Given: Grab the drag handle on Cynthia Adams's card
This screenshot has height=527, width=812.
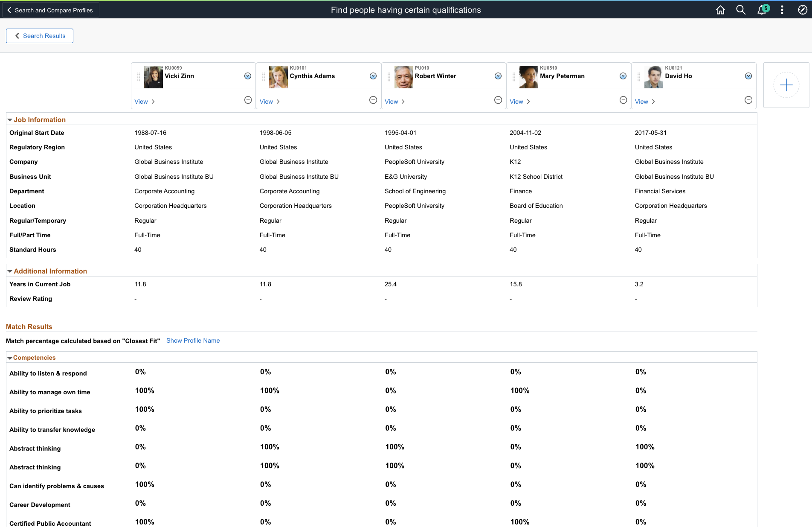Looking at the screenshot, I should click(x=264, y=77).
